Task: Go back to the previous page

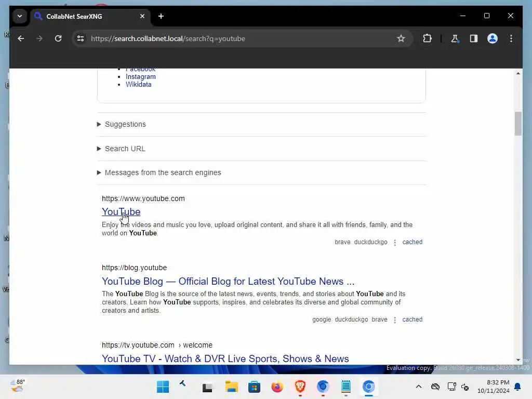Action: click(21, 38)
